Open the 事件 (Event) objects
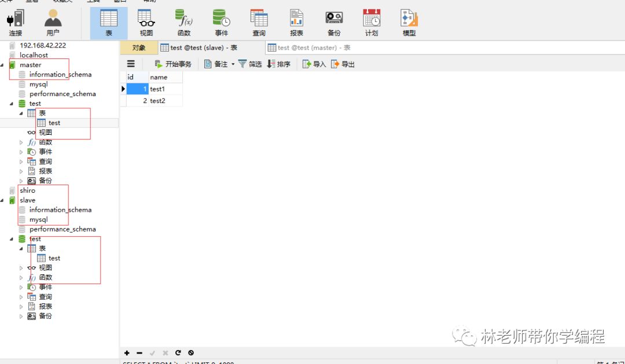The width and height of the screenshot is (625, 364). tap(222, 23)
